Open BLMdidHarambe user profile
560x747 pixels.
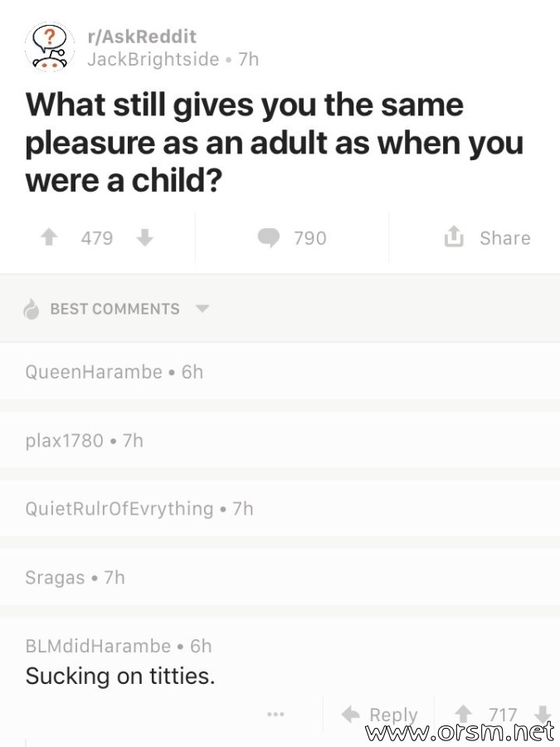[x=98, y=646]
